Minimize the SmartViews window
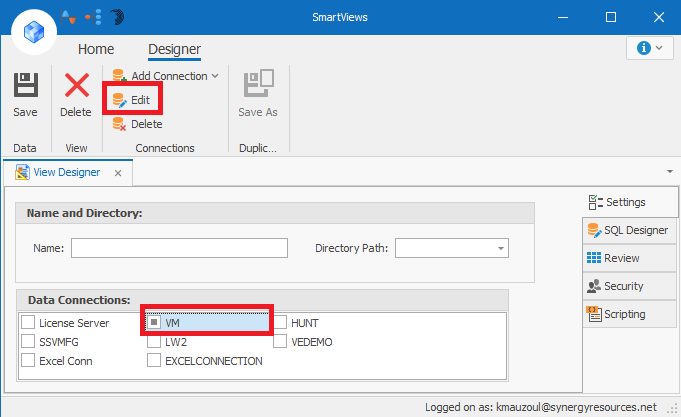 pyautogui.click(x=563, y=17)
